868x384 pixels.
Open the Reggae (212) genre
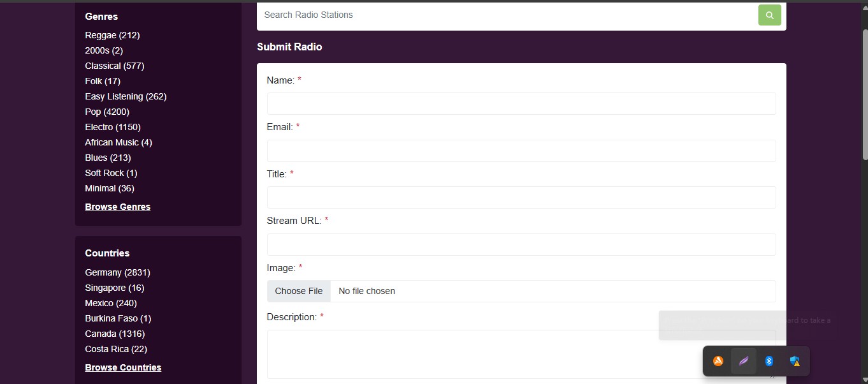coord(112,35)
